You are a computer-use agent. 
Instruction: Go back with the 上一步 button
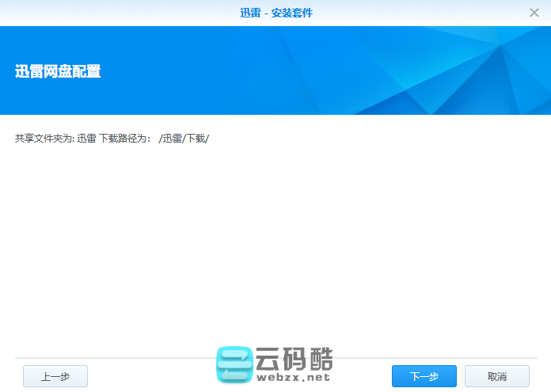click(x=55, y=376)
